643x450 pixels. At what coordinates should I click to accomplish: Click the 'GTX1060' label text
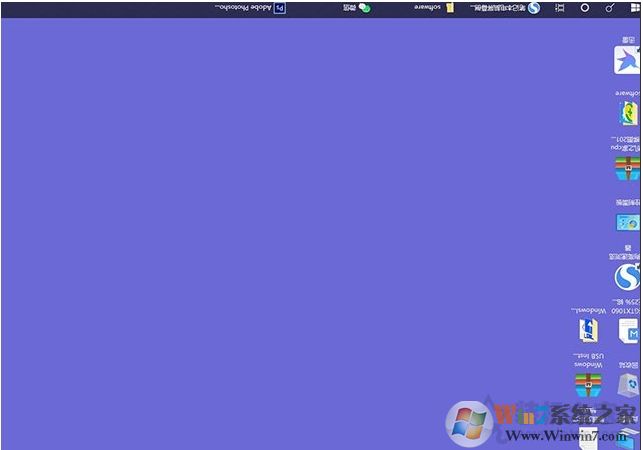pyautogui.click(x=625, y=311)
